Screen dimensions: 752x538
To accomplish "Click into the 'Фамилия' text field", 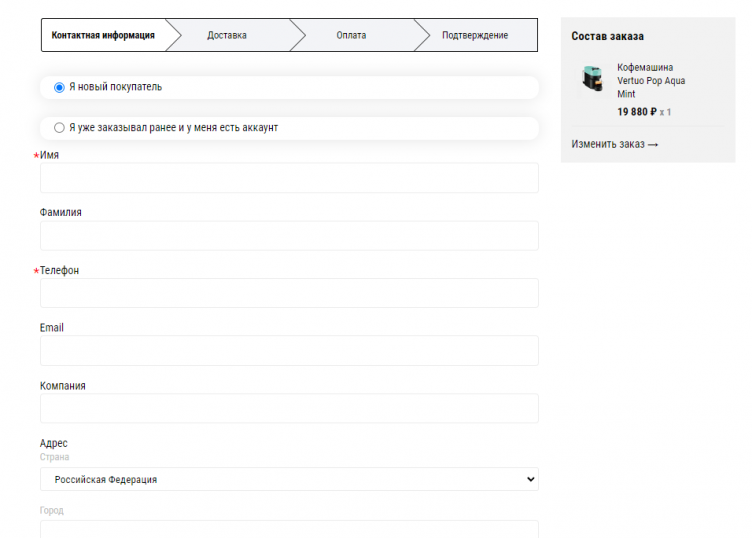I will (289, 236).
